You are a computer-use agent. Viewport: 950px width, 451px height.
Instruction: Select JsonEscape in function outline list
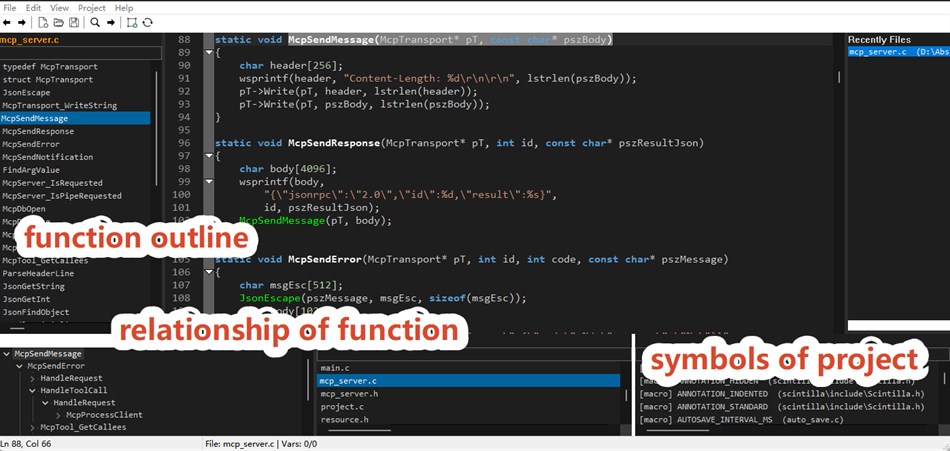[x=27, y=92]
